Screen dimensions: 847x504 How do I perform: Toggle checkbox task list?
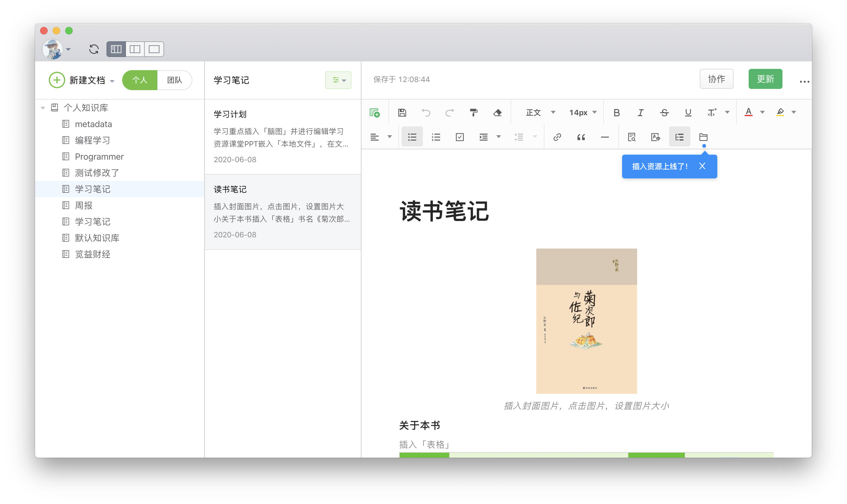pyautogui.click(x=460, y=137)
